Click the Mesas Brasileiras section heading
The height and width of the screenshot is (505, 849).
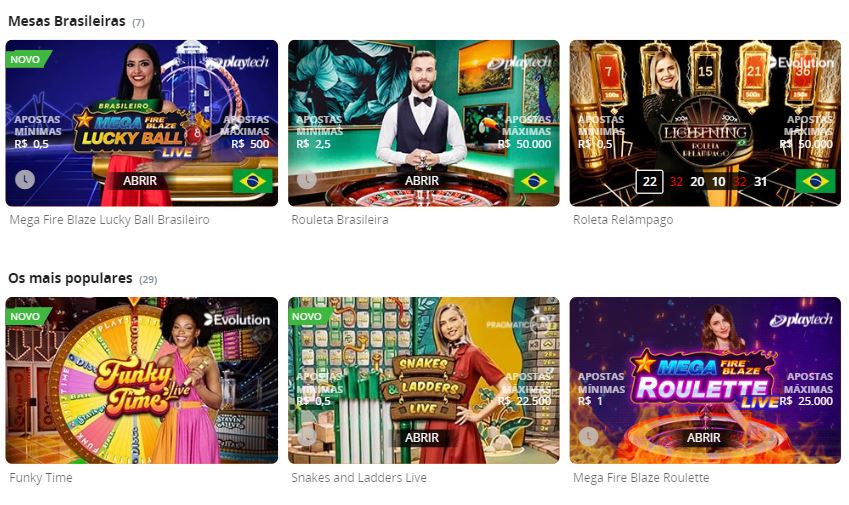point(67,21)
